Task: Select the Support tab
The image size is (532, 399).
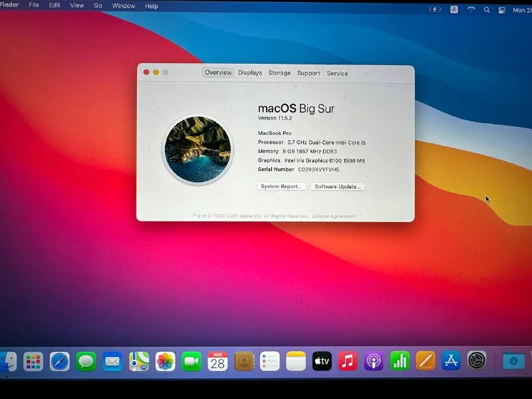Action: (x=309, y=73)
